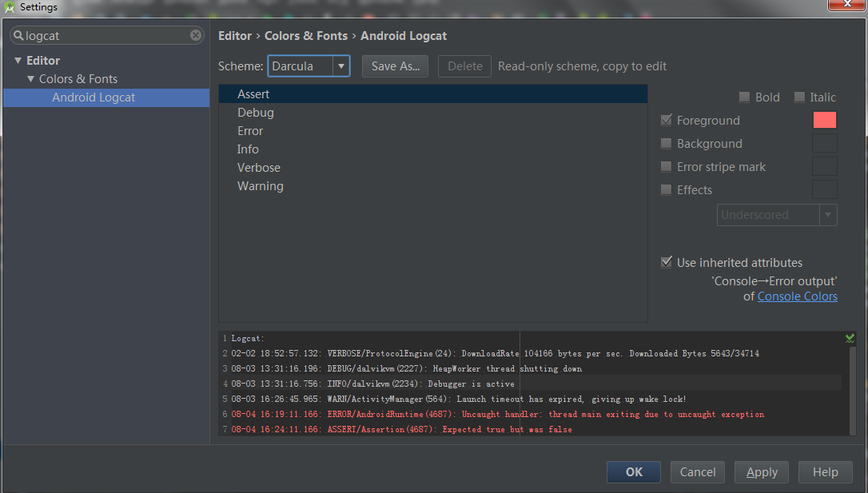
Task: Click the ASSERT/Assertion preview line
Action: coord(402,429)
